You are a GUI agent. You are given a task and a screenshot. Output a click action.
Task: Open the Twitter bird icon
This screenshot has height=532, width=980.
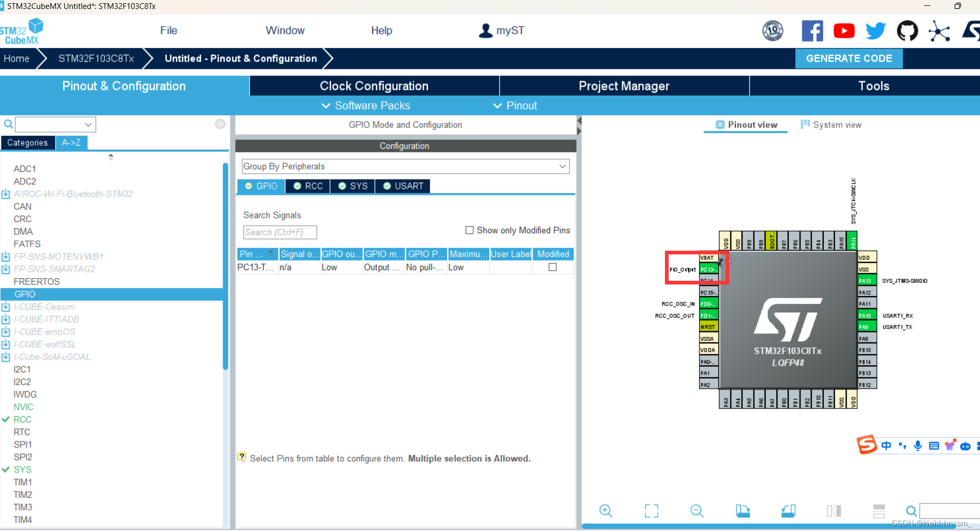pyautogui.click(x=876, y=31)
